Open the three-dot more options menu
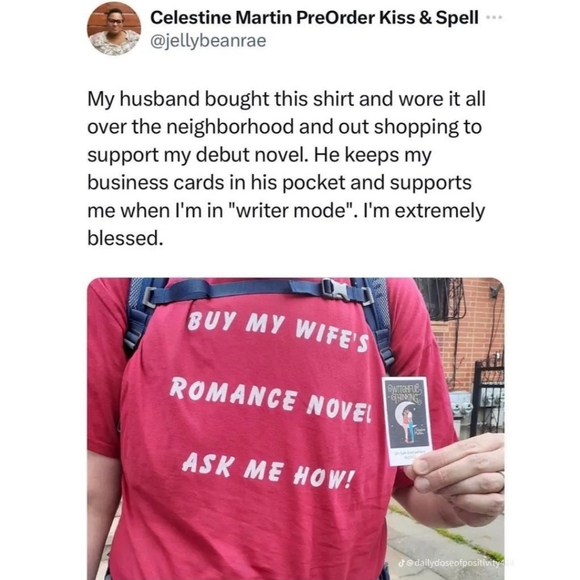The width and height of the screenshot is (580, 580). coord(495,18)
